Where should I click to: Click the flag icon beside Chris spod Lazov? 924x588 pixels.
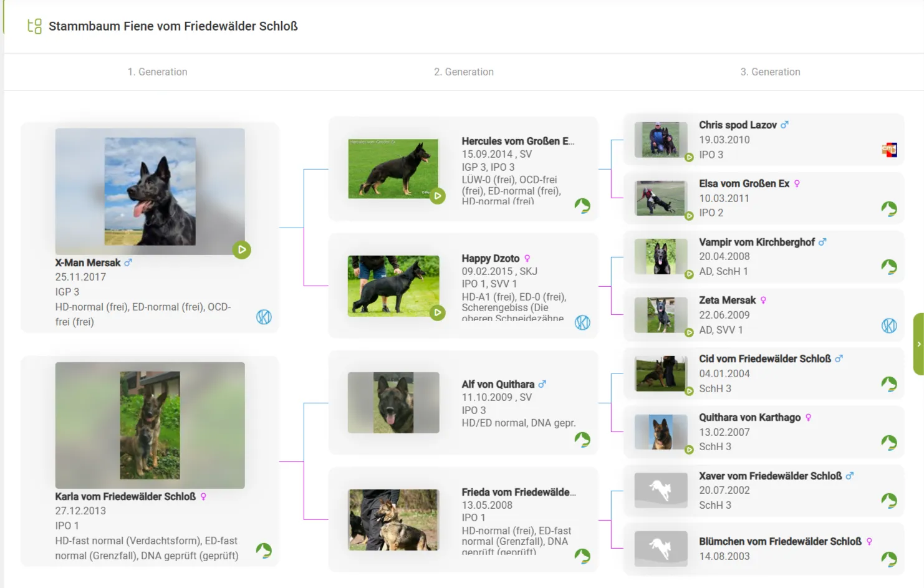point(889,150)
